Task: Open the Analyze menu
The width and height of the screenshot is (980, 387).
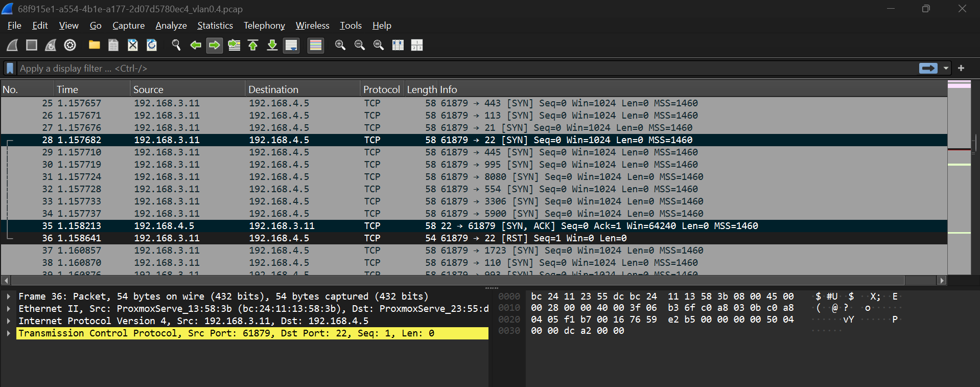Action: pos(171,26)
